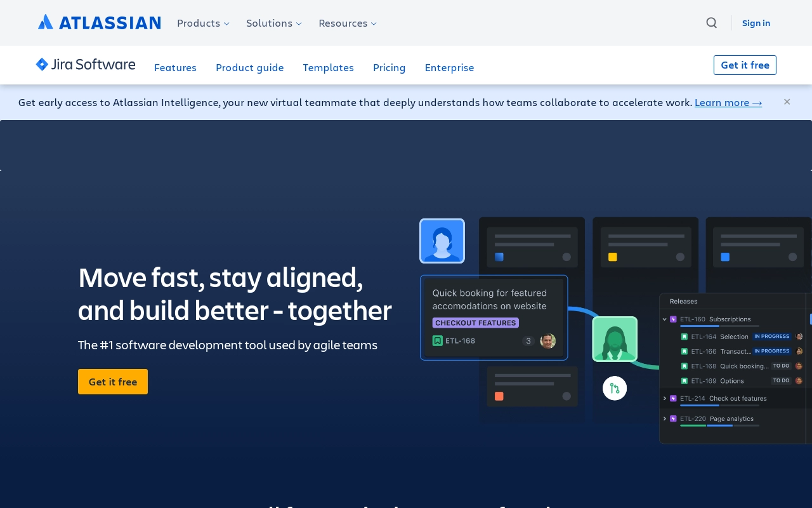Image resolution: width=812 pixels, height=508 pixels.
Task: Click the green bearded man avatar tile
Action: click(615, 339)
